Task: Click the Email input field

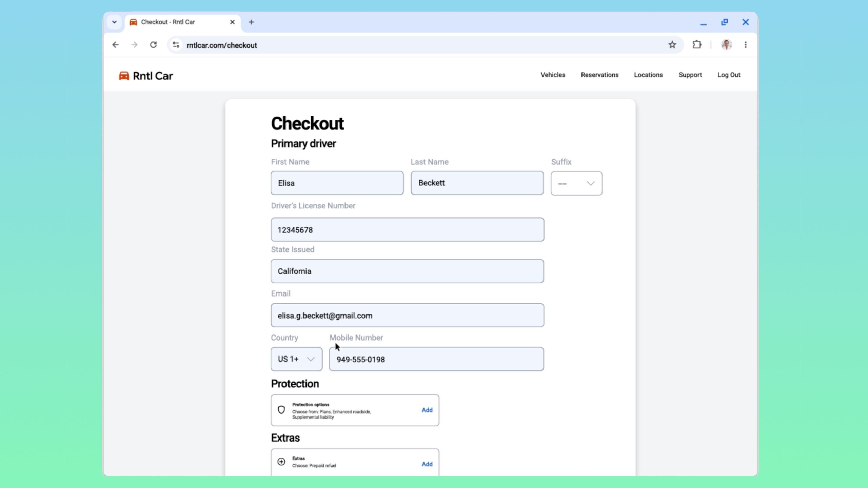Action: click(x=407, y=315)
